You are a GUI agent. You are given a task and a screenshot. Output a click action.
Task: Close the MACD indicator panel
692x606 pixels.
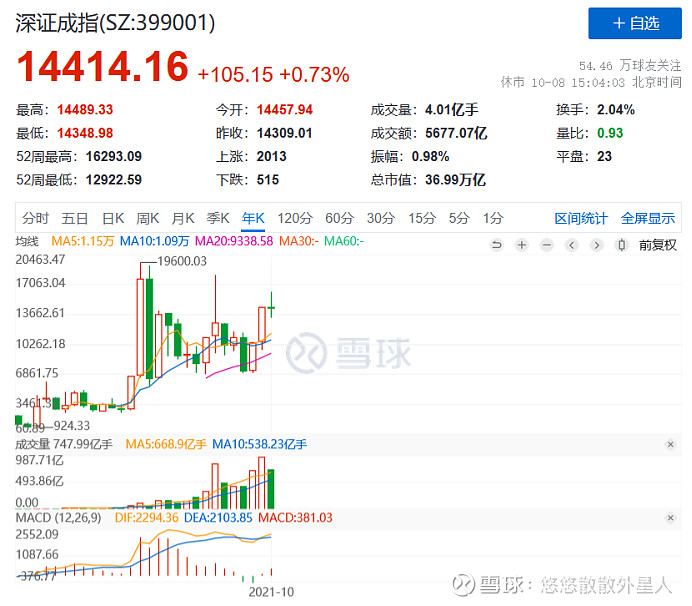click(670, 518)
